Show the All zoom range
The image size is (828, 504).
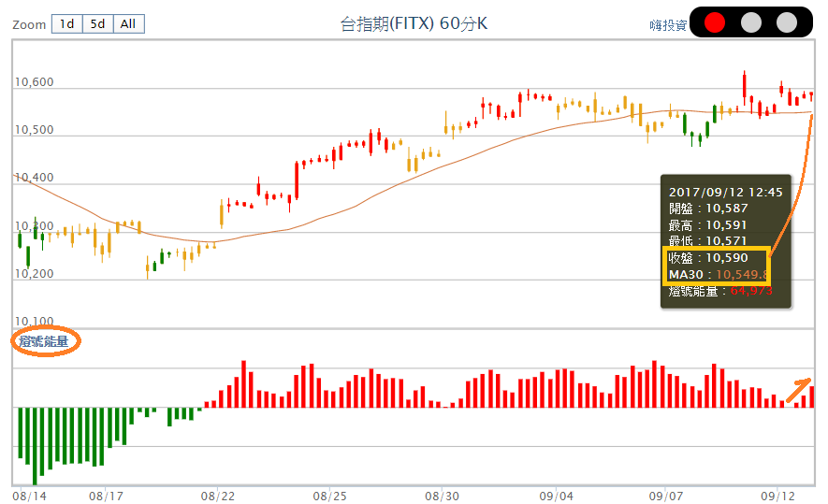[129, 24]
